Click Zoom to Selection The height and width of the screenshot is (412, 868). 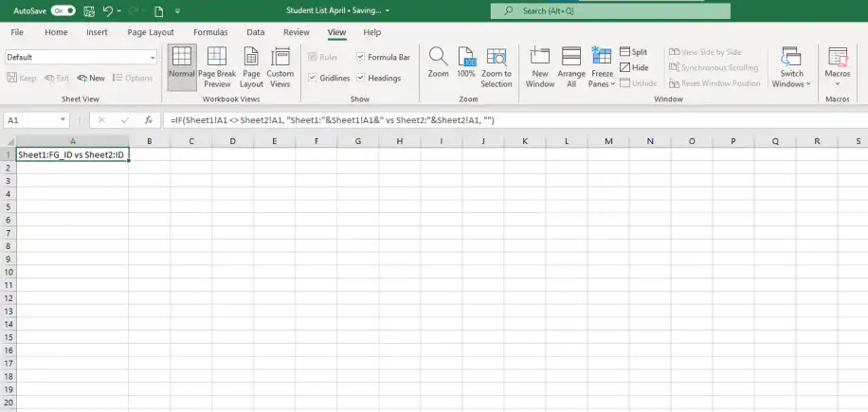coord(497,67)
